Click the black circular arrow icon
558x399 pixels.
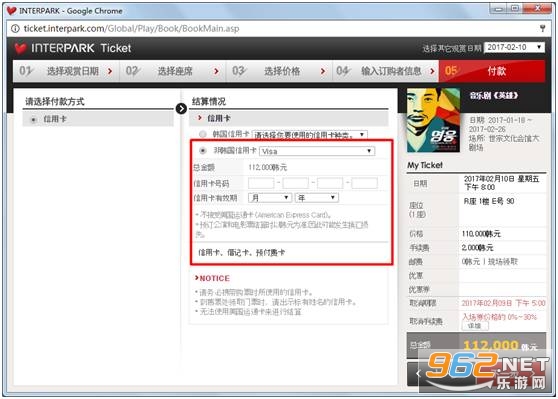coord(181,109)
